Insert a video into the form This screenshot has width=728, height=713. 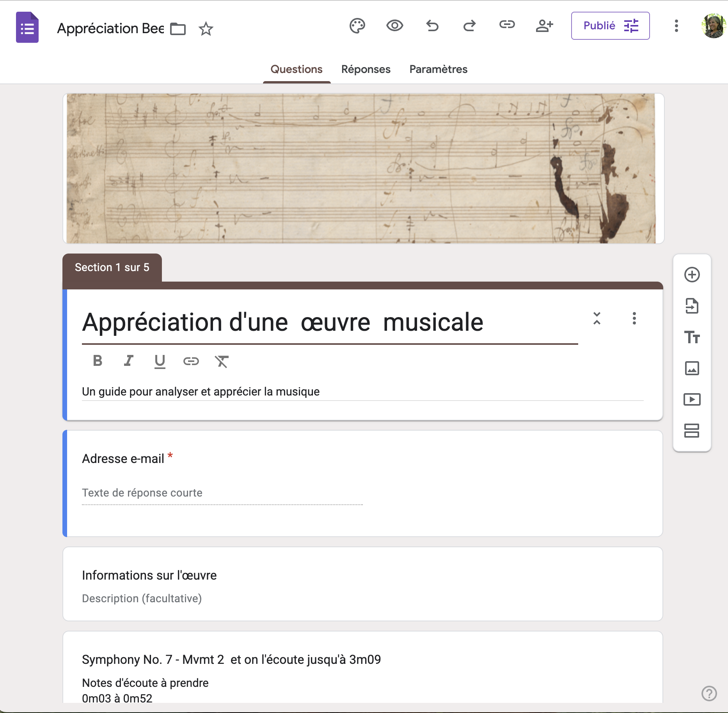click(x=692, y=399)
